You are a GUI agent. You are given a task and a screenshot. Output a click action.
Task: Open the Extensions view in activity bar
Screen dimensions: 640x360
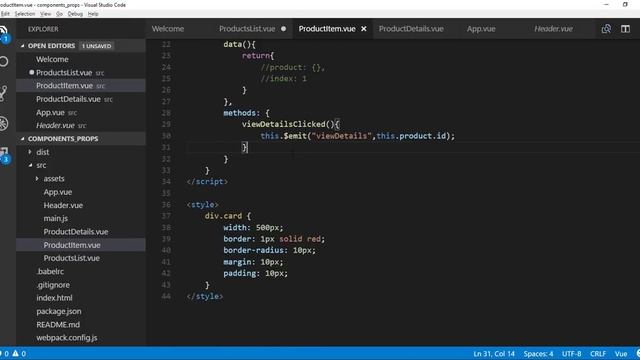tap(4, 156)
